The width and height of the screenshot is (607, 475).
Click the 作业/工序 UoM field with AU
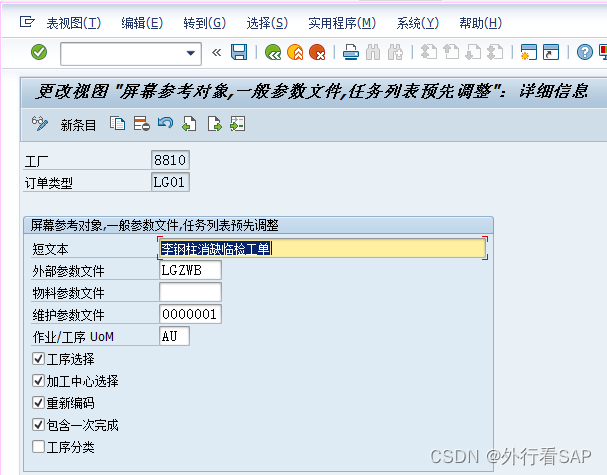(x=174, y=336)
